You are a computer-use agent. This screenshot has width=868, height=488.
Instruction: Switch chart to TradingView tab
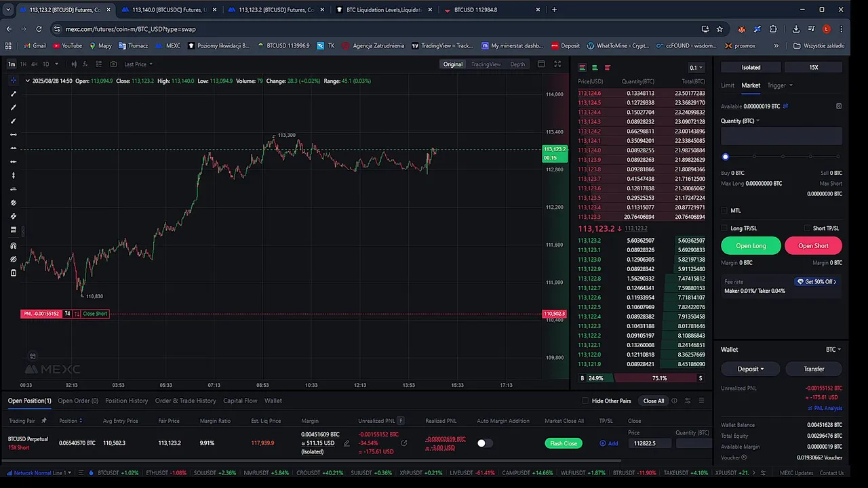[486, 64]
